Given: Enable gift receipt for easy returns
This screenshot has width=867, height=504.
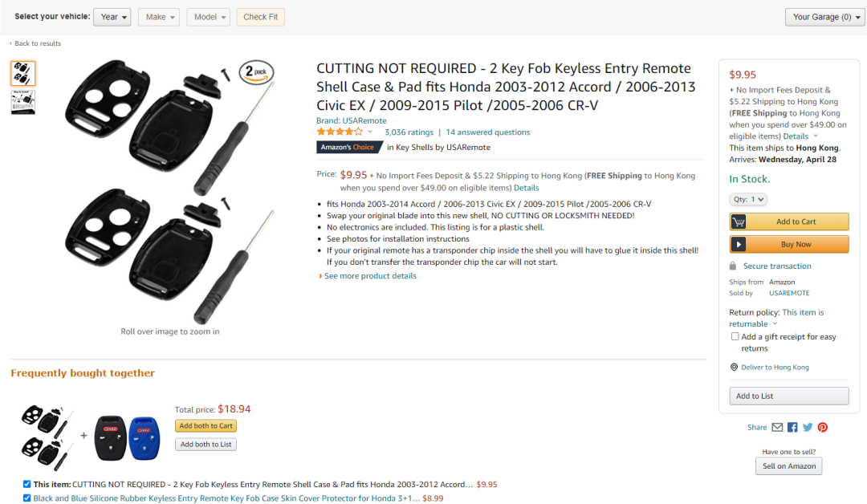Looking at the screenshot, I should 735,336.
